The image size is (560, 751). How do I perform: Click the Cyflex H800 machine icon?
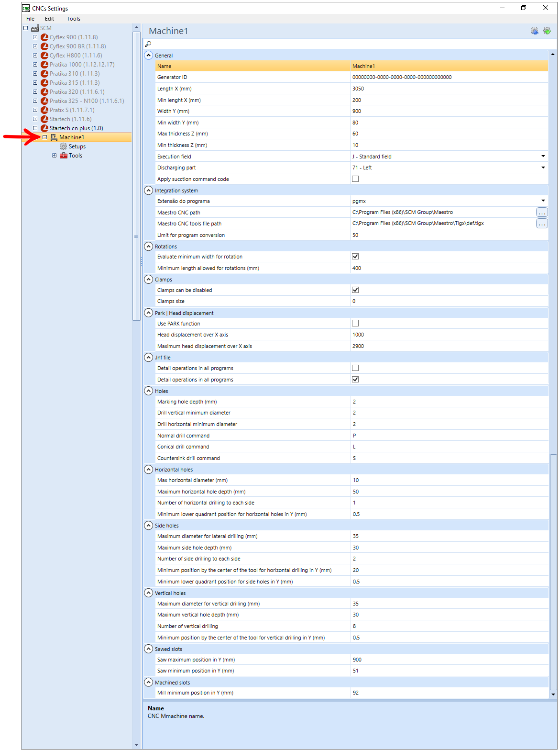(44, 56)
